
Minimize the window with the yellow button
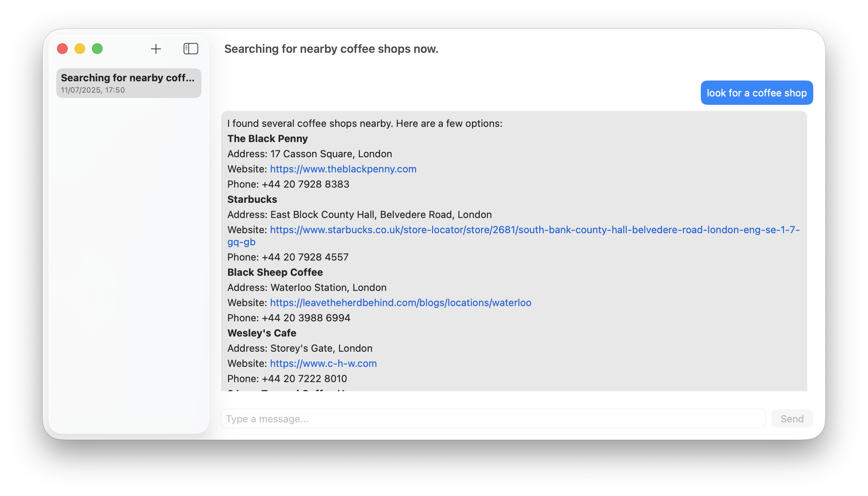80,49
